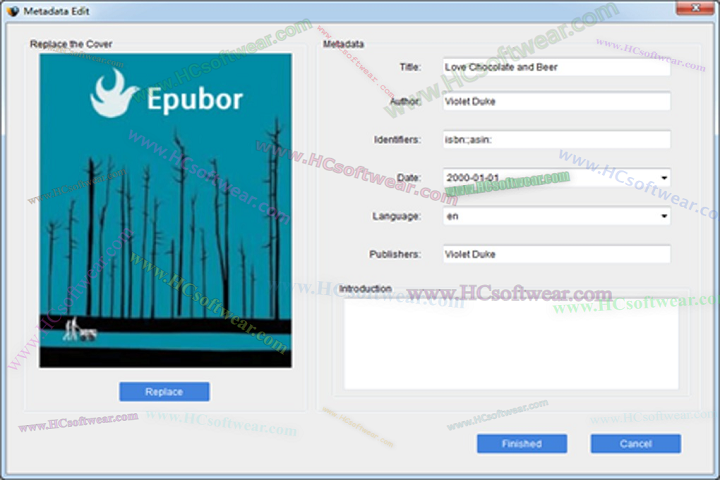Confirm changes with the Finished button
Screen dimensions: 720x480
coord(521,443)
